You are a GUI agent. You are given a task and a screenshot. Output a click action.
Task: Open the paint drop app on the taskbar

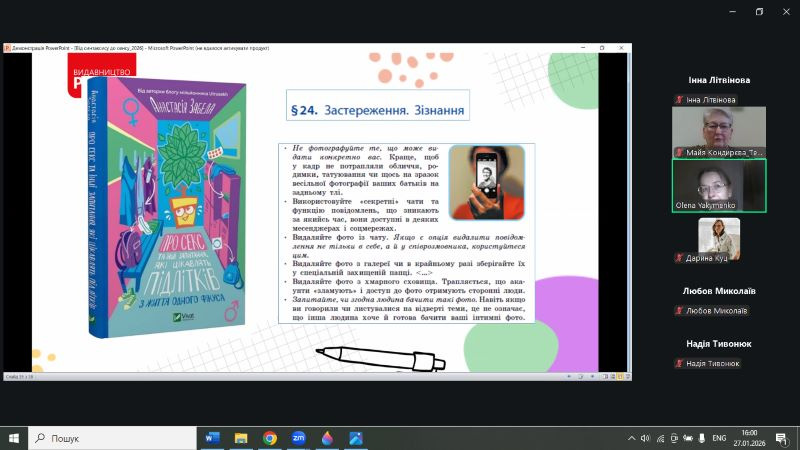pos(327,438)
